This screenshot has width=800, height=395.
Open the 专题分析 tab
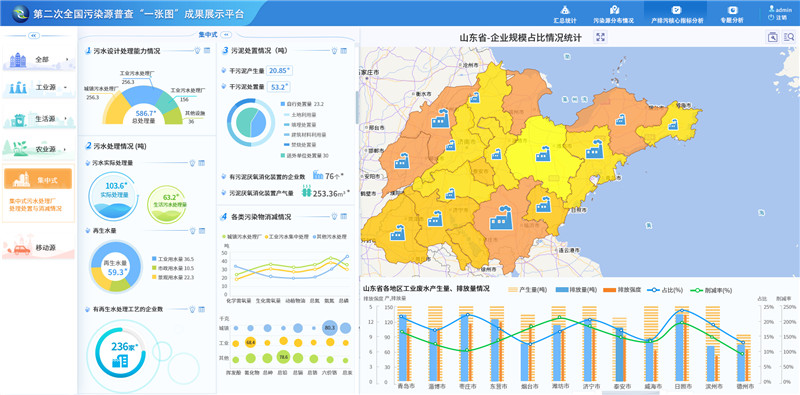pos(732,14)
